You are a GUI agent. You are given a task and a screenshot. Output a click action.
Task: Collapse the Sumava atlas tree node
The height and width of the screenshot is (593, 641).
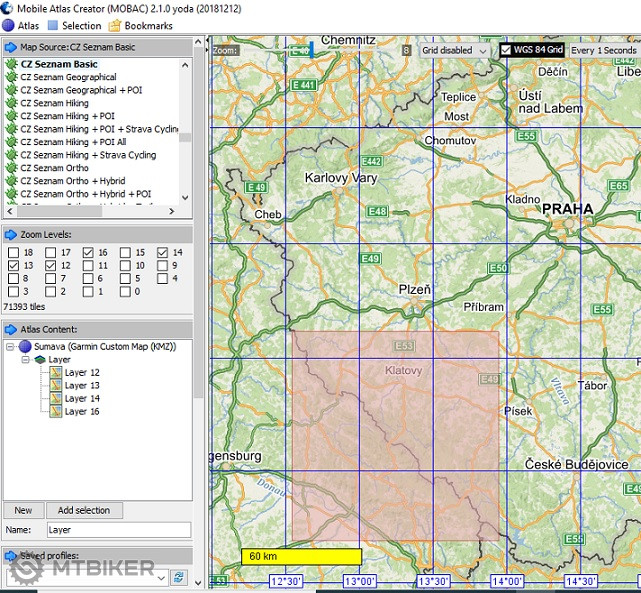pyautogui.click(x=10, y=346)
